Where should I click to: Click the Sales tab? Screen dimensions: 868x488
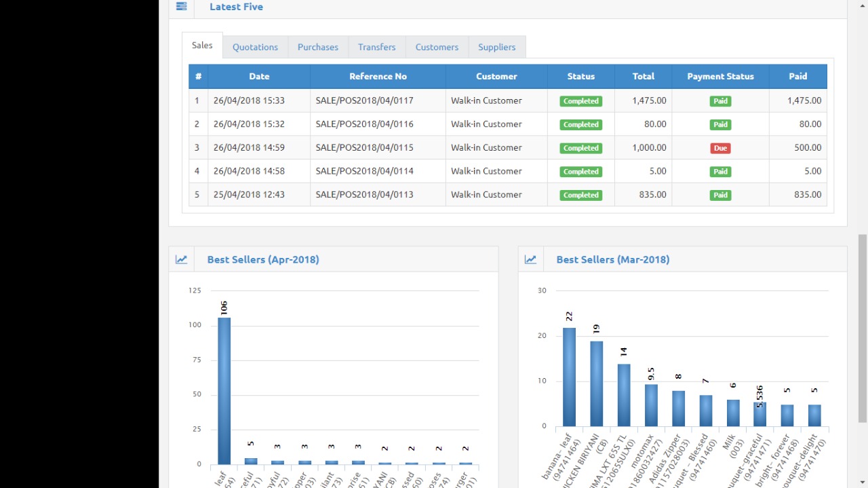202,45
